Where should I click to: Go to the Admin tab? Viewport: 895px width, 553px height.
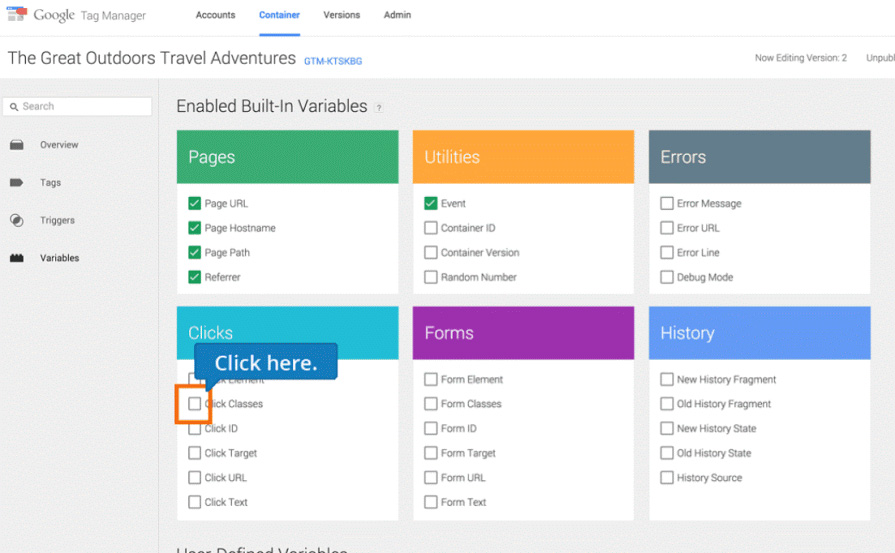tap(397, 15)
